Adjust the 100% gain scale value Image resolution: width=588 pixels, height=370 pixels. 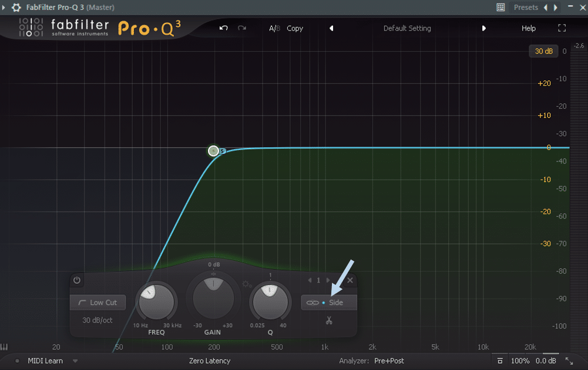(x=520, y=361)
